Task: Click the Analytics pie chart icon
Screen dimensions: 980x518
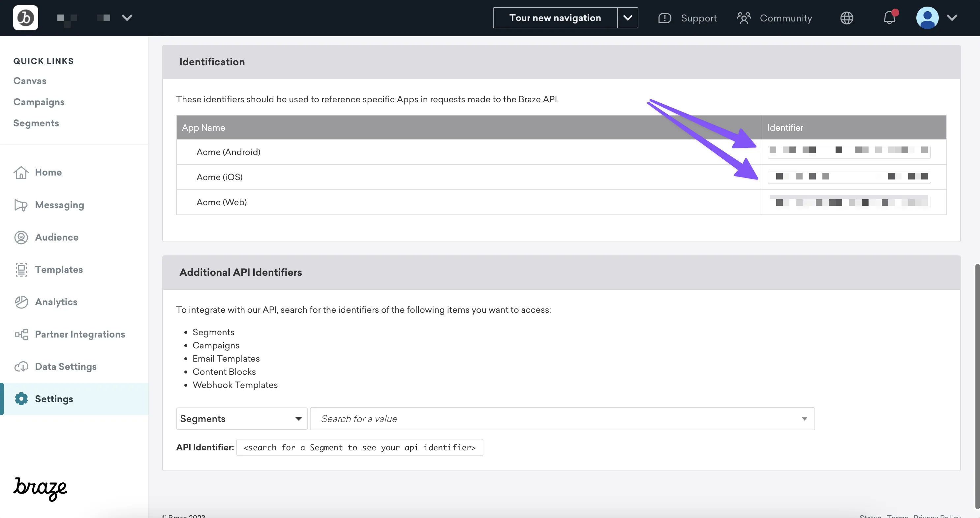Action: click(x=21, y=302)
